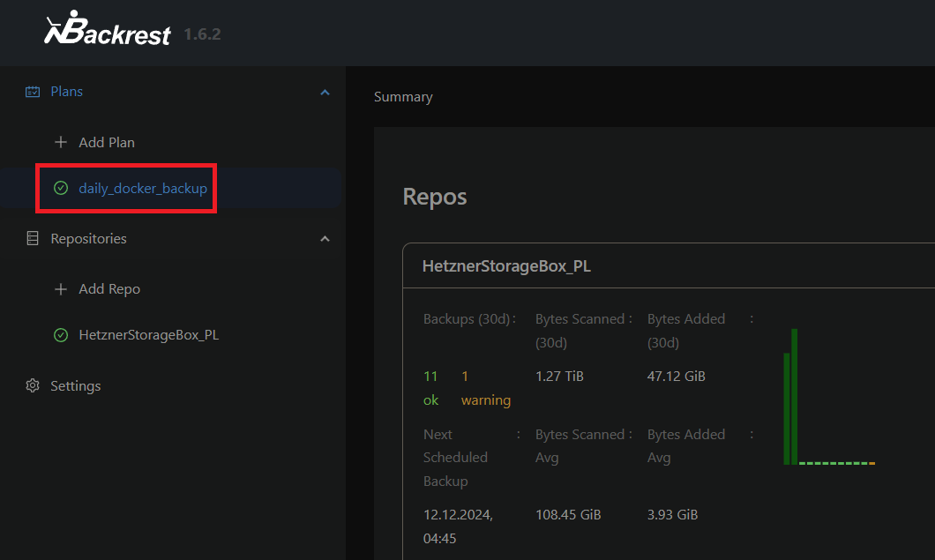This screenshot has width=935, height=560.
Task: Collapse the Plans section using its chevron
Action: [325, 92]
